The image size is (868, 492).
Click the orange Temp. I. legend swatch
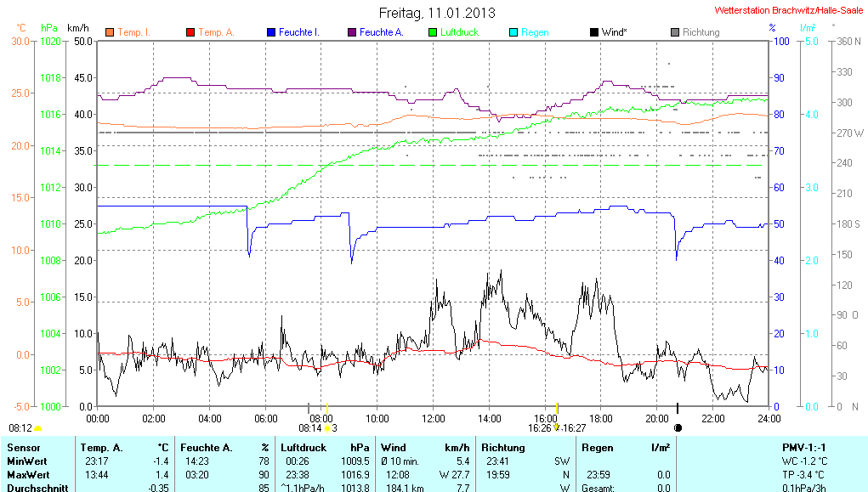tap(109, 32)
